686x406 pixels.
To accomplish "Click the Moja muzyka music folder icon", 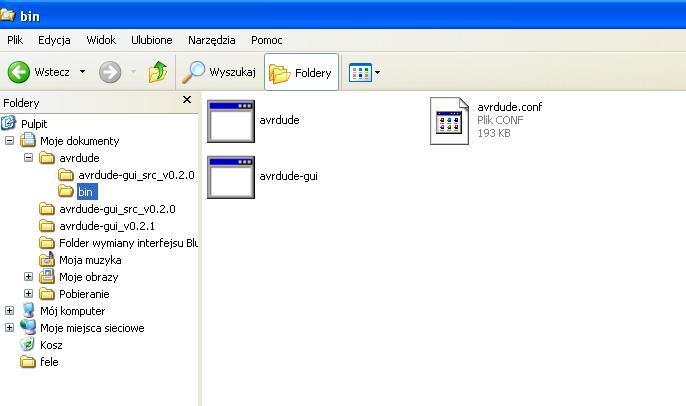I will point(47,259).
